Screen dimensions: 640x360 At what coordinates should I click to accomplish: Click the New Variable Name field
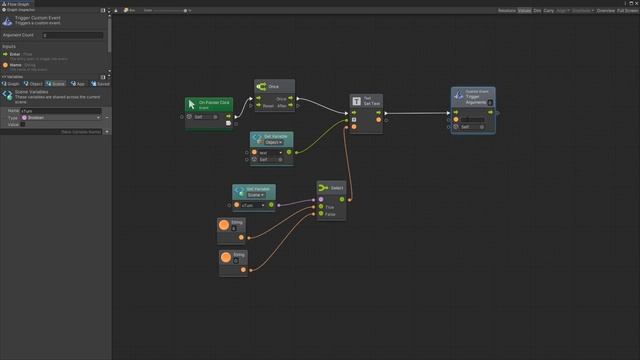51,132
